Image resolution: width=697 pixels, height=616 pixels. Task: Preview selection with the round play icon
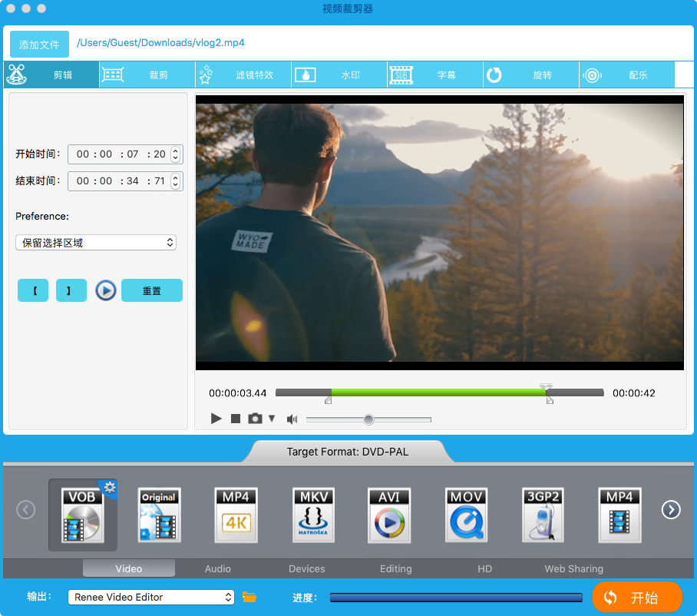coord(106,290)
